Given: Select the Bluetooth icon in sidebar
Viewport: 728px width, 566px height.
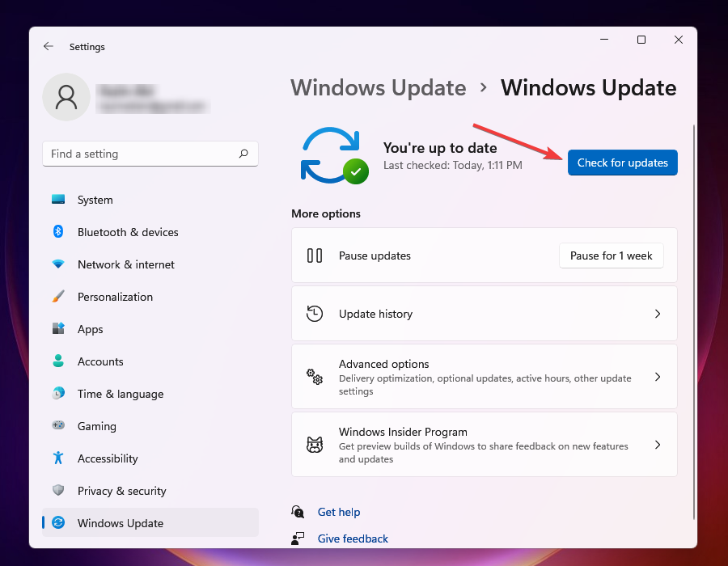Looking at the screenshot, I should point(58,231).
